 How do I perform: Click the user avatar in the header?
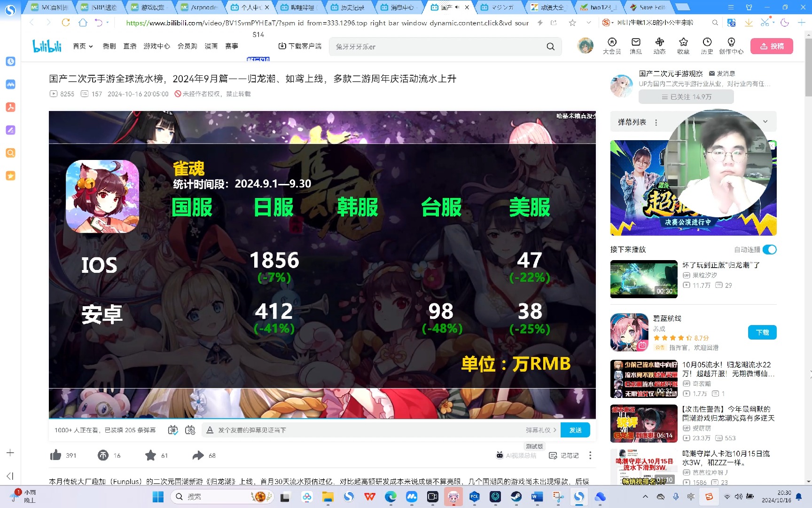[585, 46]
